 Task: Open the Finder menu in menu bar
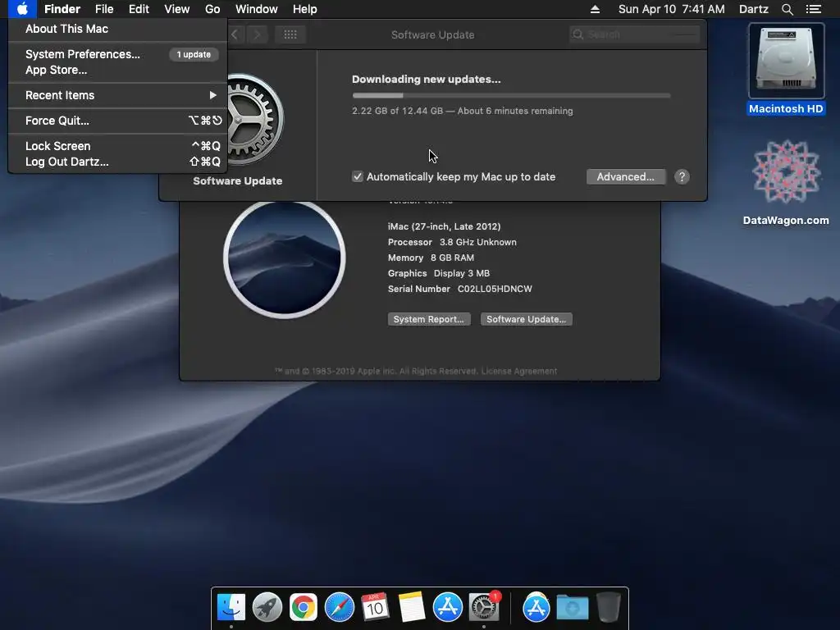click(x=62, y=9)
